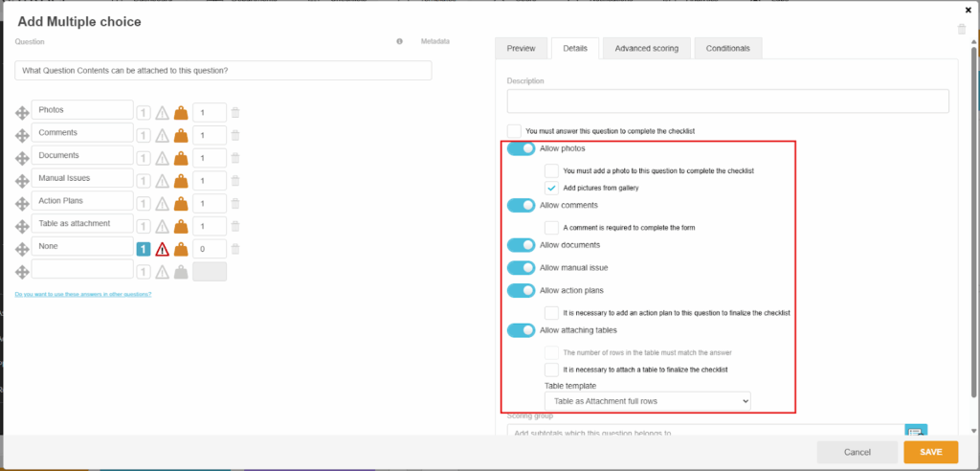Click the trash icon for Action Plans row
The width and height of the screenshot is (980, 471).
(235, 203)
